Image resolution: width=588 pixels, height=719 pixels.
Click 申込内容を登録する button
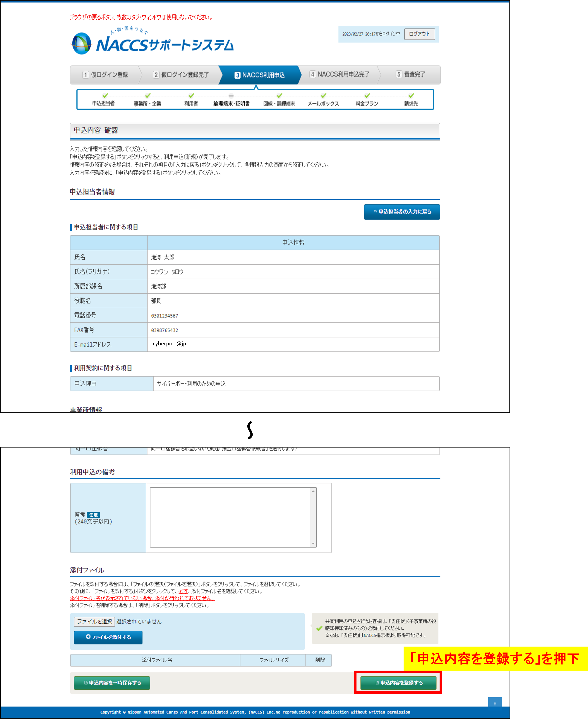point(398,683)
